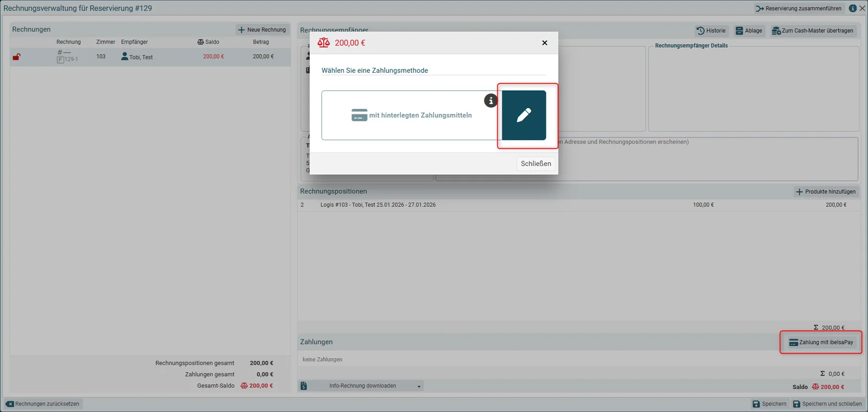
Task: Click the Empfänger column header
Action: 135,42
